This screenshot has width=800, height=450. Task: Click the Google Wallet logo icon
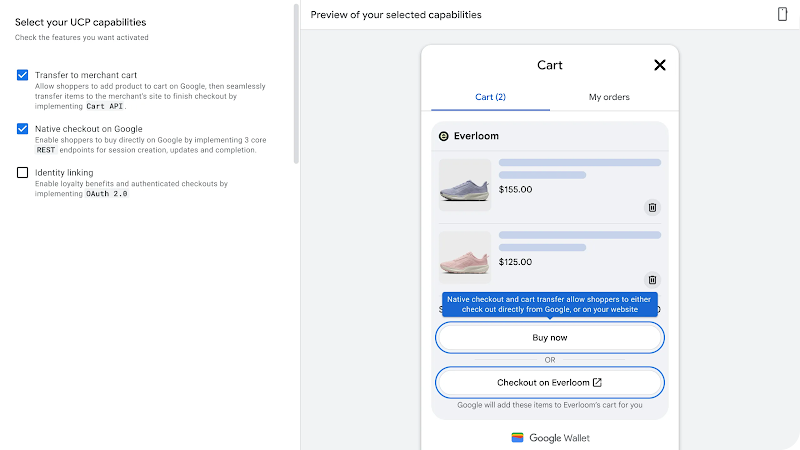click(x=517, y=438)
